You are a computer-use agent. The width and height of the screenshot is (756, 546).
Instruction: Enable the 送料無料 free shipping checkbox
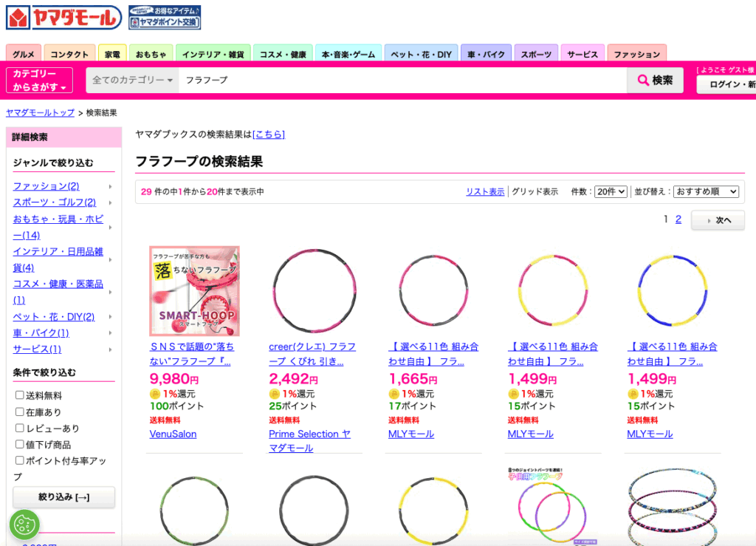pos(20,395)
